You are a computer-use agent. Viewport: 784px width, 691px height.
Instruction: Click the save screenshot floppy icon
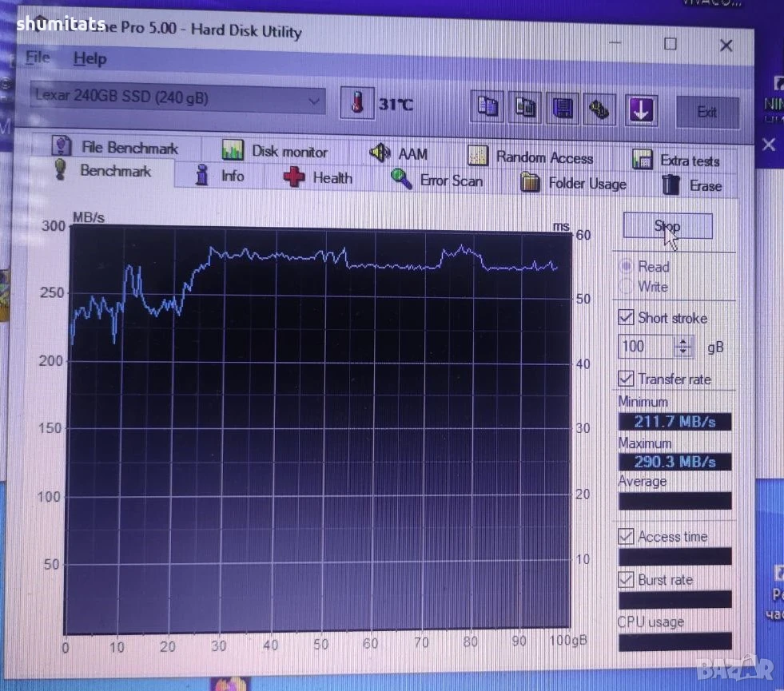click(562, 109)
